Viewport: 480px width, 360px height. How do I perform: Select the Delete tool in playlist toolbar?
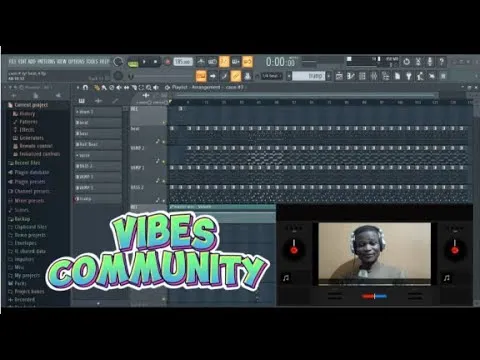pyautogui.click(x=111, y=88)
